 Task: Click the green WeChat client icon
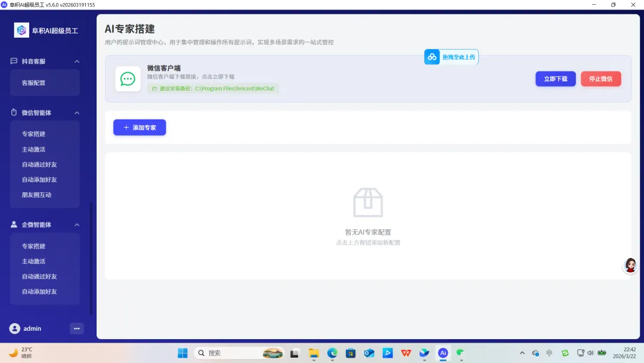128,79
